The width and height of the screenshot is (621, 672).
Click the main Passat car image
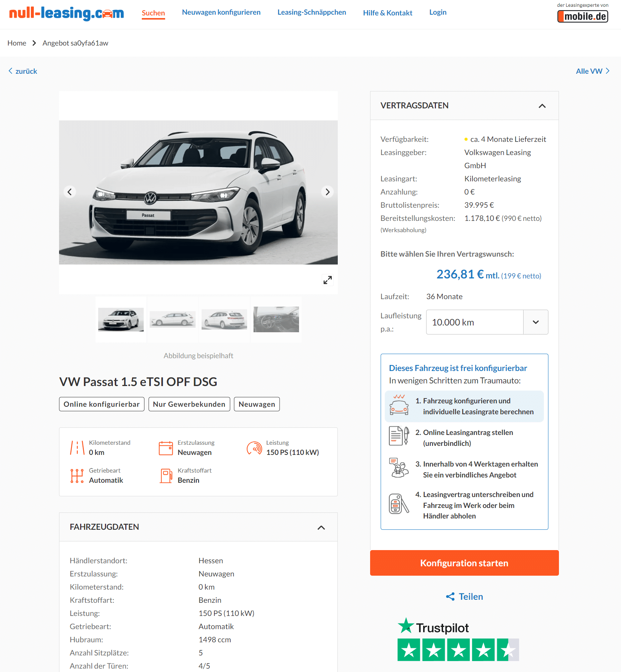pos(198,192)
